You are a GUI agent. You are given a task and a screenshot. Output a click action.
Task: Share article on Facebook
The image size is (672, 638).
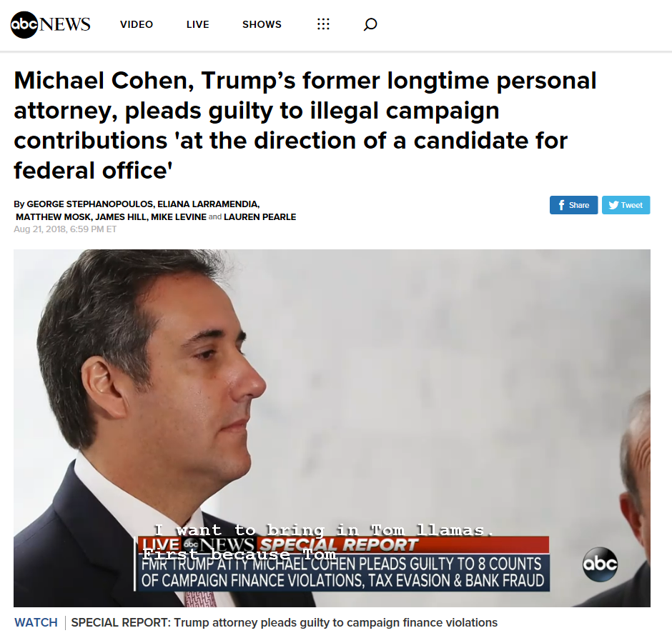click(573, 205)
